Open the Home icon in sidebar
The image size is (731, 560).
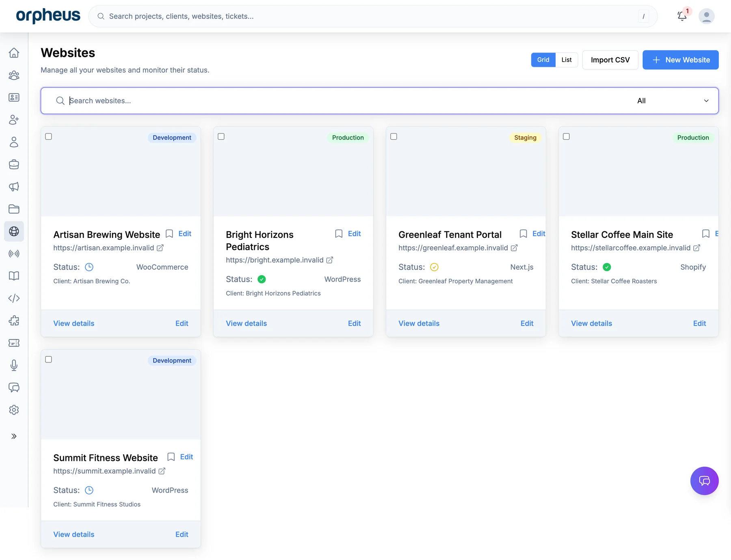coord(14,53)
